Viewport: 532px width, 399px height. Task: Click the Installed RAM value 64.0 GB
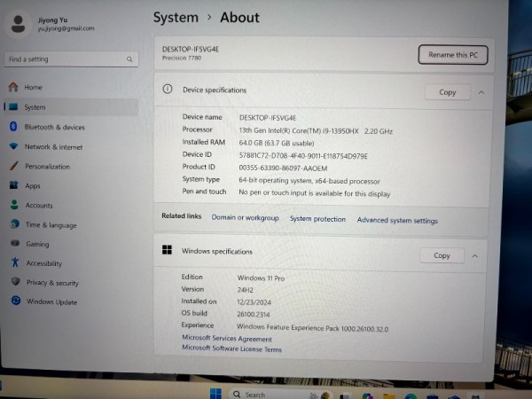pos(277,143)
